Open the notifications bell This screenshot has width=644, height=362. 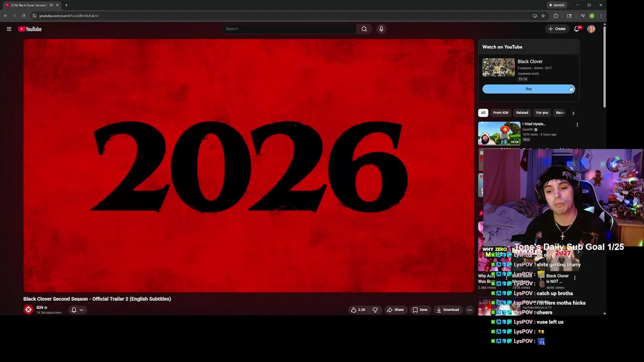(577, 29)
